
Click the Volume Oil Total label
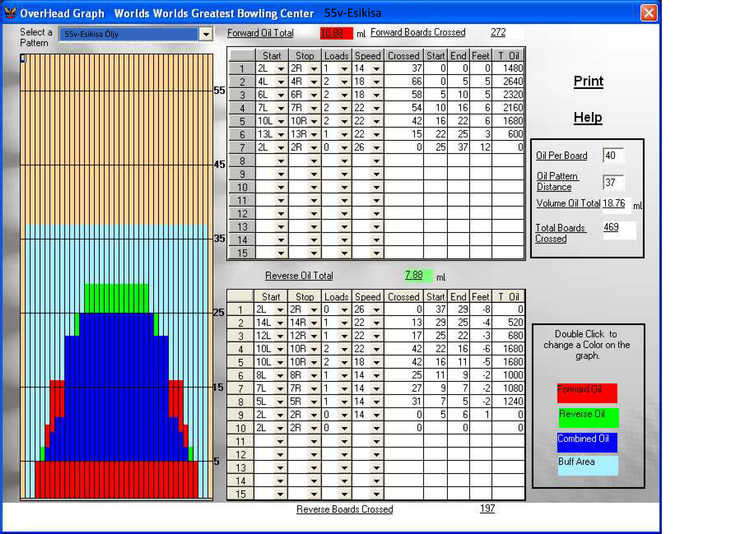pos(568,203)
